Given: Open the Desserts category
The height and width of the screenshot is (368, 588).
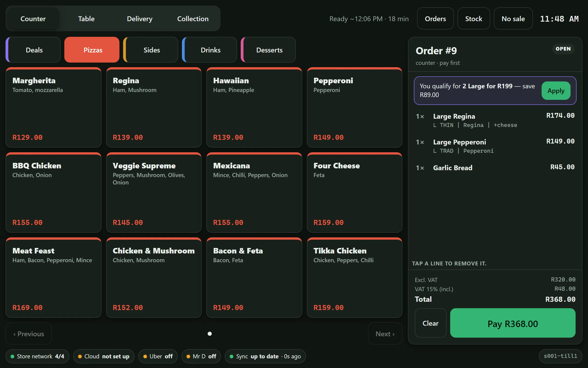Looking at the screenshot, I should tap(269, 50).
